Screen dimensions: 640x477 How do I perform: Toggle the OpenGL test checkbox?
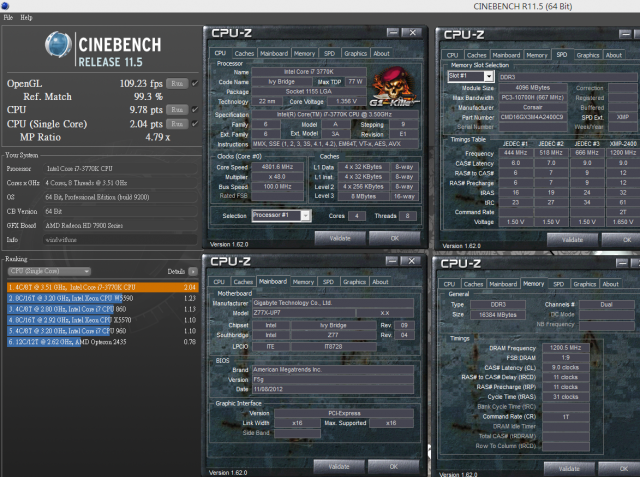[195, 83]
